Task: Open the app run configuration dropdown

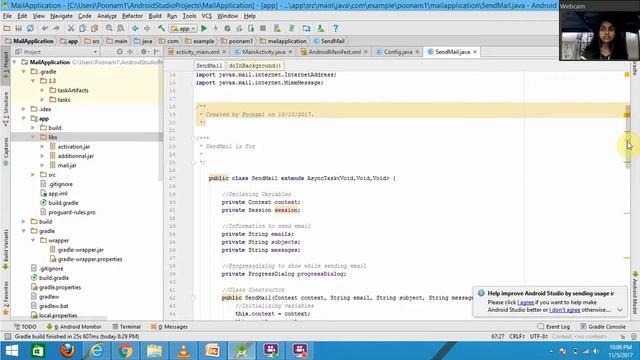Action: point(183,29)
